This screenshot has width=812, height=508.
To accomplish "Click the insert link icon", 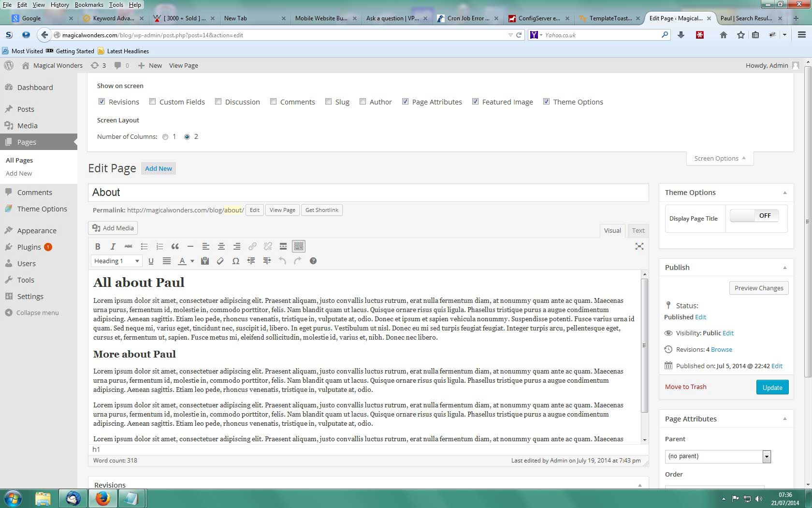I will point(252,247).
